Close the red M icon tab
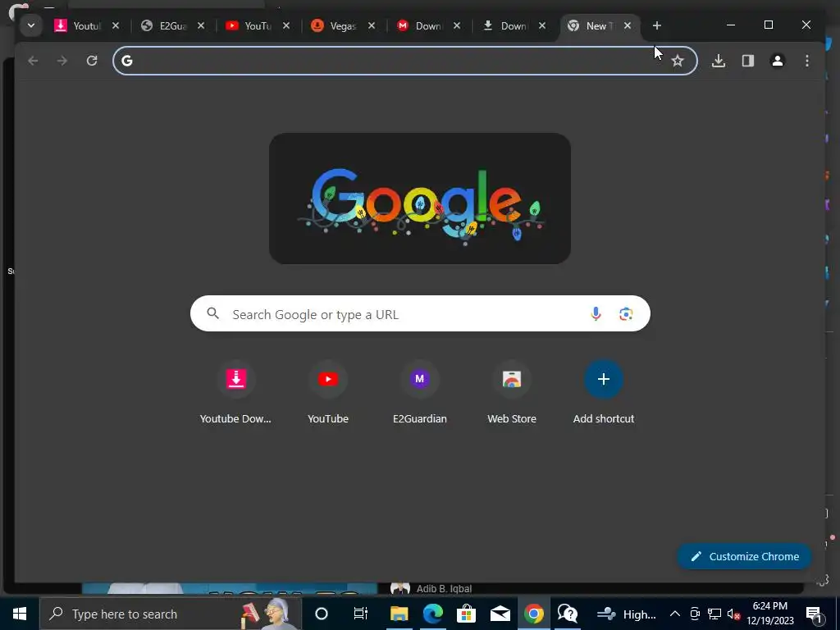 457,25
